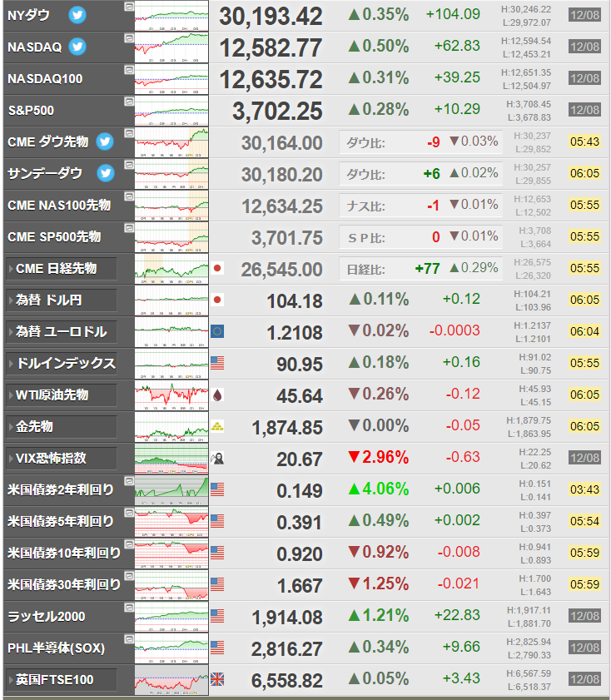Select the 03:43 timestamp in 米国債券2年利回り row
This screenshot has width=611, height=700.
[x=584, y=489]
